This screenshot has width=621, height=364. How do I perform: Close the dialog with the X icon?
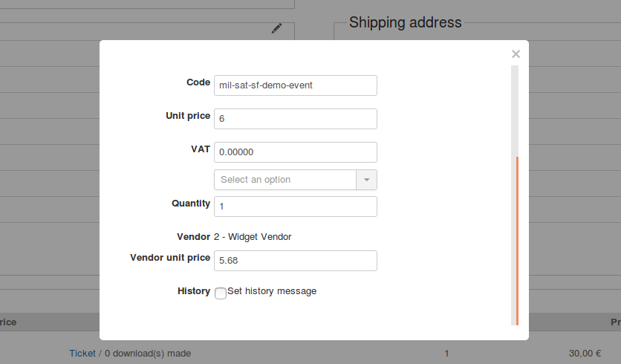click(x=516, y=54)
